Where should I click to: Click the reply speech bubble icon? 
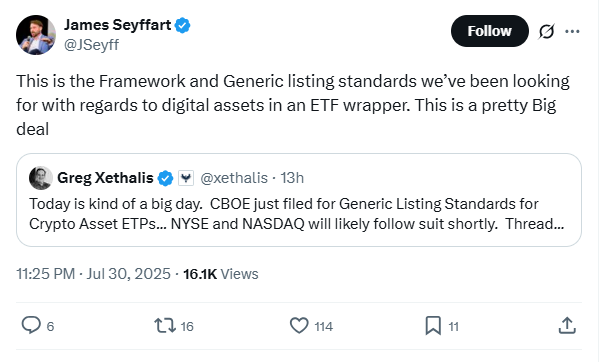pyautogui.click(x=31, y=326)
